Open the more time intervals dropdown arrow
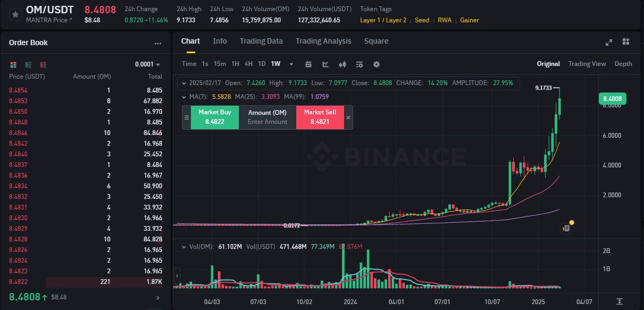 [291, 64]
